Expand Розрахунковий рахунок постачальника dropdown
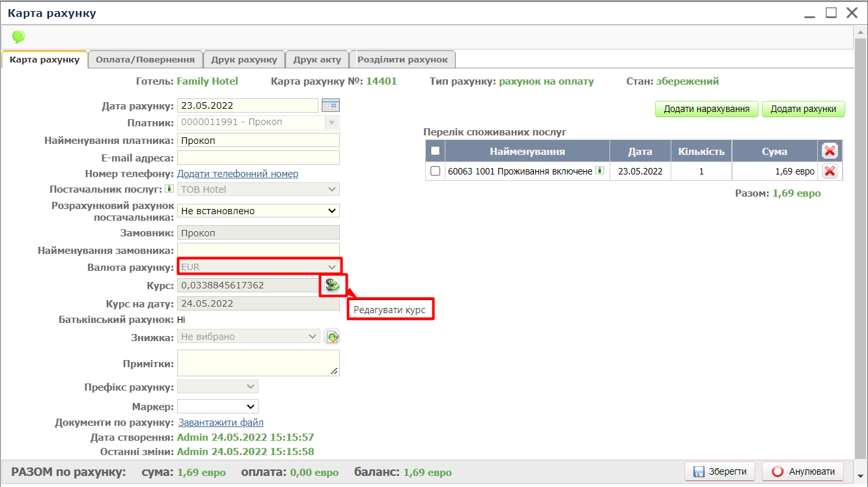This screenshot has width=868, height=487. 332,211
